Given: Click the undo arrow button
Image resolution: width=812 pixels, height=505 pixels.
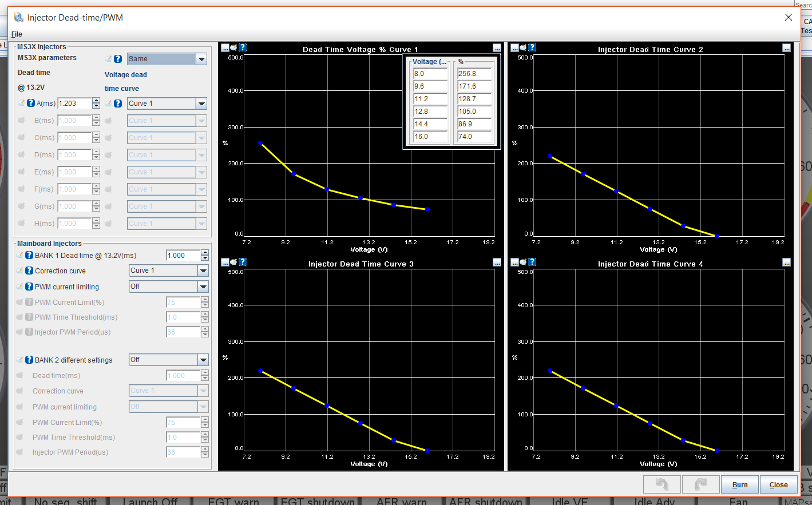Looking at the screenshot, I should pyautogui.click(x=662, y=484).
